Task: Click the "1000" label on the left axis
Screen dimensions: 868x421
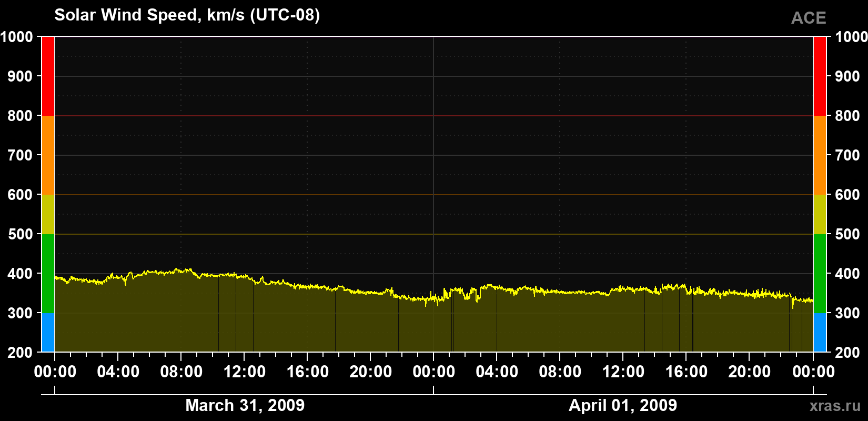Action: point(17,37)
